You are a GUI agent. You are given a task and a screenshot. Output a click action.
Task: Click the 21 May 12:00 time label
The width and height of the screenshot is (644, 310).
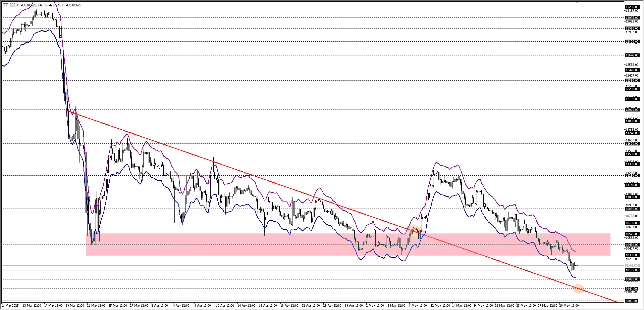pyautogui.click(x=505, y=306)
